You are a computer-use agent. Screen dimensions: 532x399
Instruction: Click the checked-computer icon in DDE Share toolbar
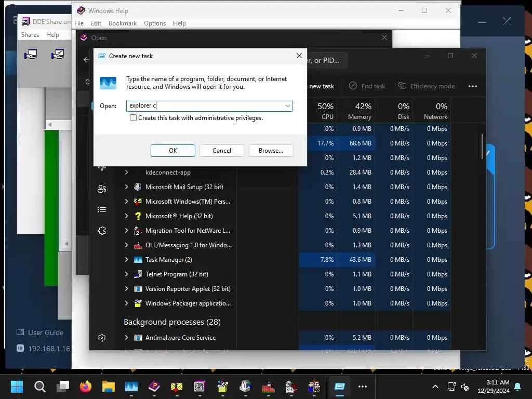tap(57, 54)
